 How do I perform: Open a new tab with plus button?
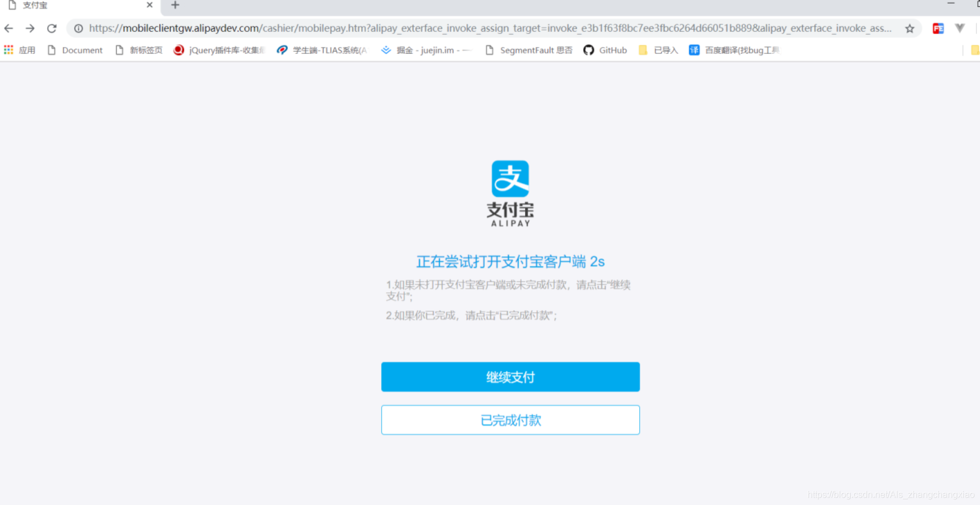(x=175, y=5)
